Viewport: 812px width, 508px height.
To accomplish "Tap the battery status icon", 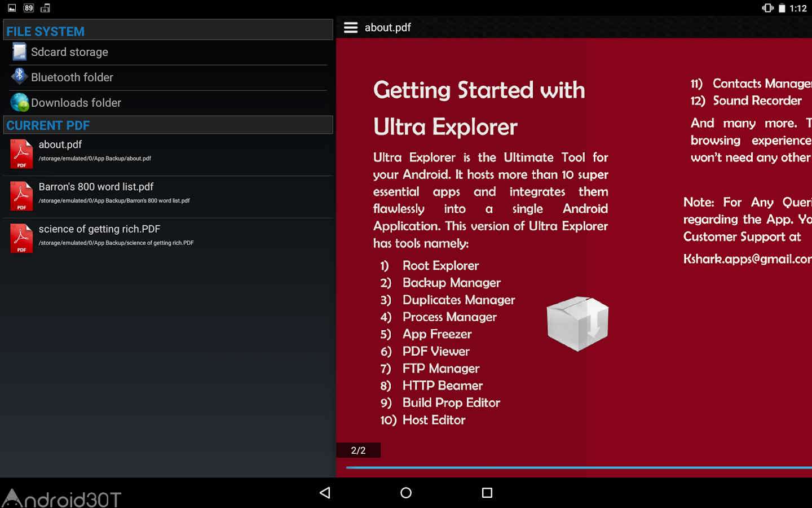I will coord(782,8).
